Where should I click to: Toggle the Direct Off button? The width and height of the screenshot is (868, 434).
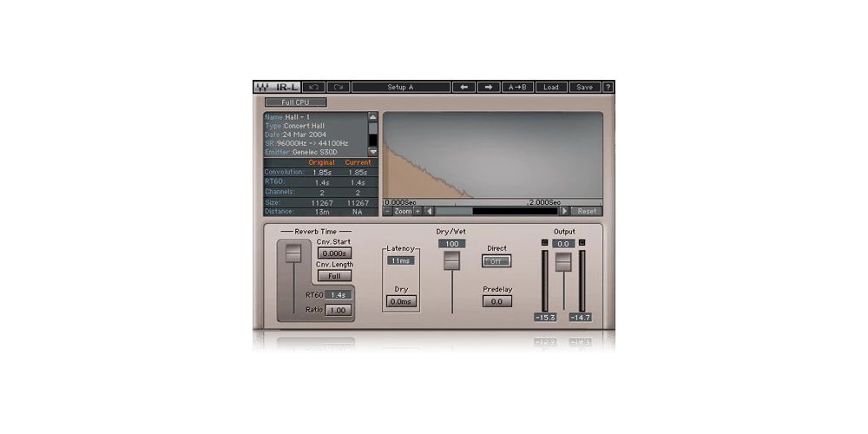[496, 261]
